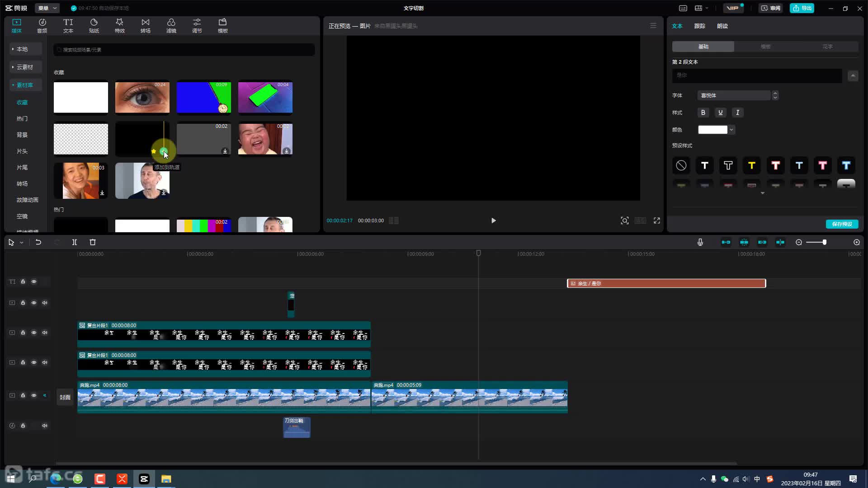Click the favorite star on black clip

pyautogui.click(x=154, y=151)
